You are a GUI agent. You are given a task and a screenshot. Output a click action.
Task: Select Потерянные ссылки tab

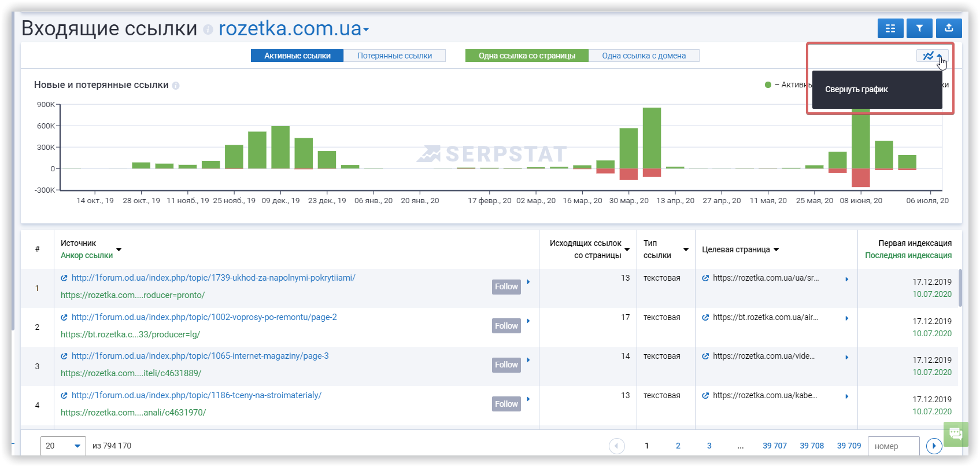click(395, 56)
